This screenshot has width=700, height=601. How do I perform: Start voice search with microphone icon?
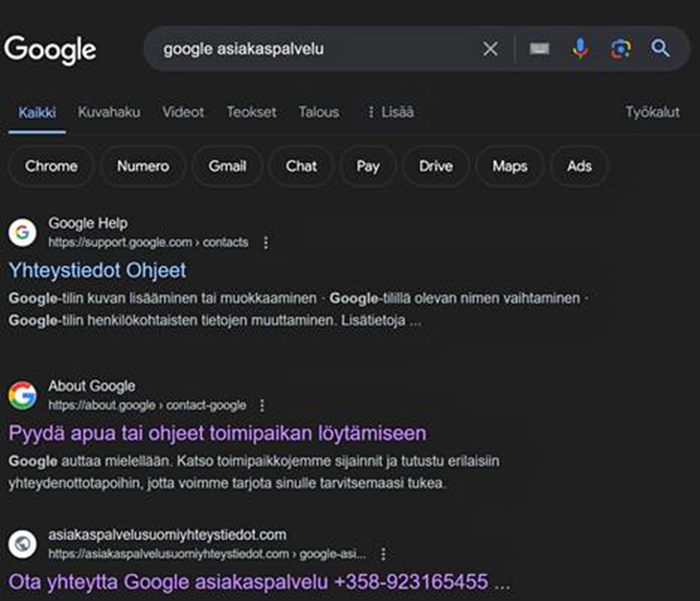(x=580, y=49)
